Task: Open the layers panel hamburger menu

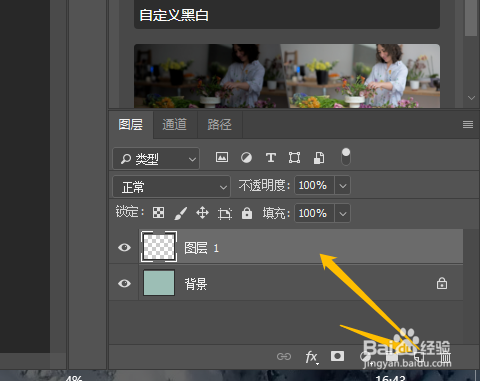Action: pos(468,125)
